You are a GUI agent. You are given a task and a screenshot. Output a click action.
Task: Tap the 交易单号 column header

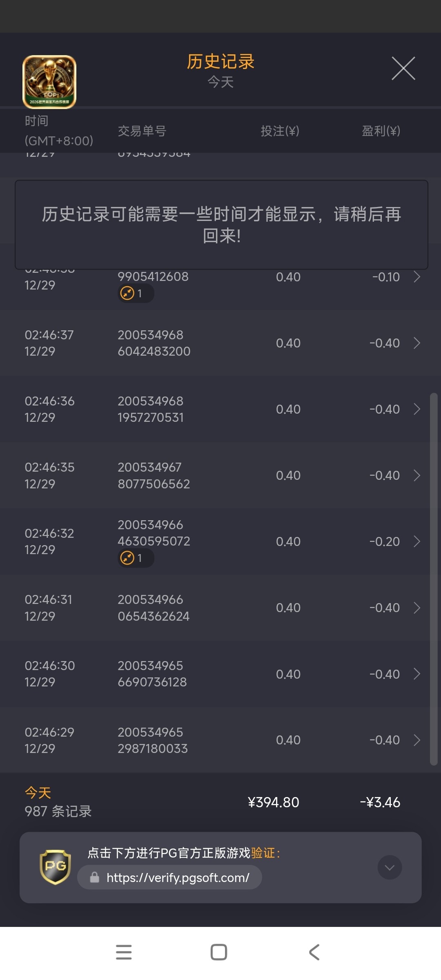(x=142, y=131)
